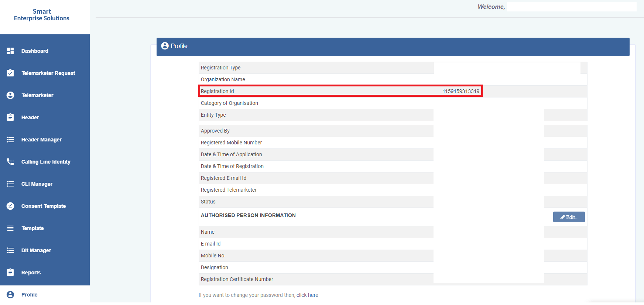
Task: Click the Welcome text in top bar
Action: pyautogui.click(x=491, y=7)
